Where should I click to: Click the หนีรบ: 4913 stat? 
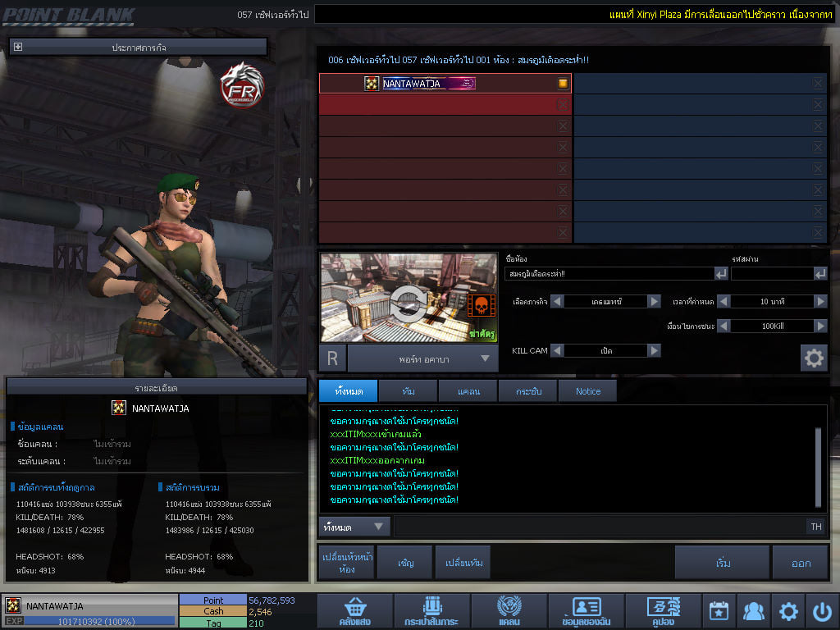point(36,571)
